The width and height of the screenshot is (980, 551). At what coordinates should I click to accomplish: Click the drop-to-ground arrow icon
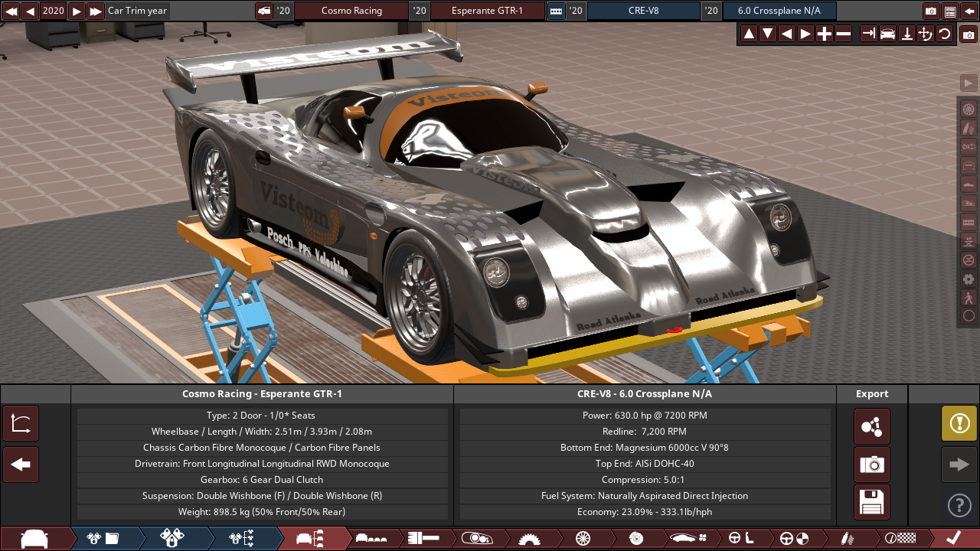point(906,34)
